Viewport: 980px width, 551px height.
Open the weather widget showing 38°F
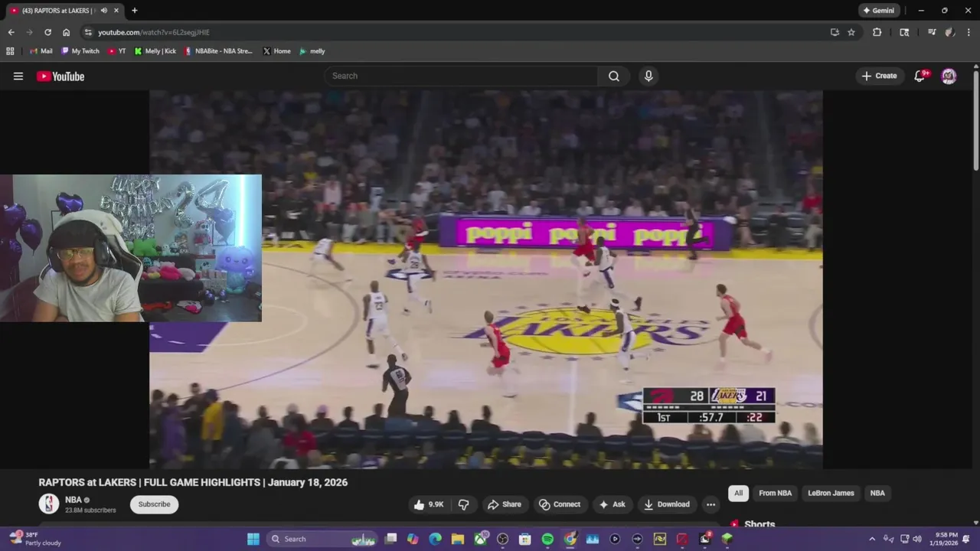(x=34, y=539)
